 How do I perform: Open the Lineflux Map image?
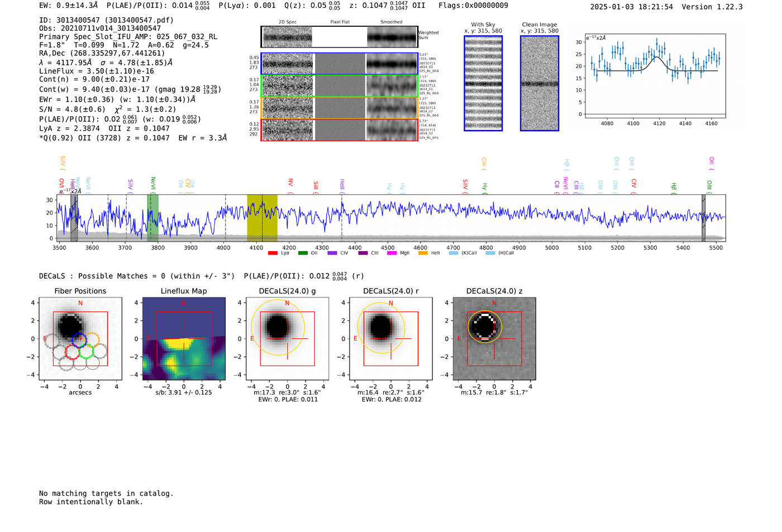pos(184,338)
